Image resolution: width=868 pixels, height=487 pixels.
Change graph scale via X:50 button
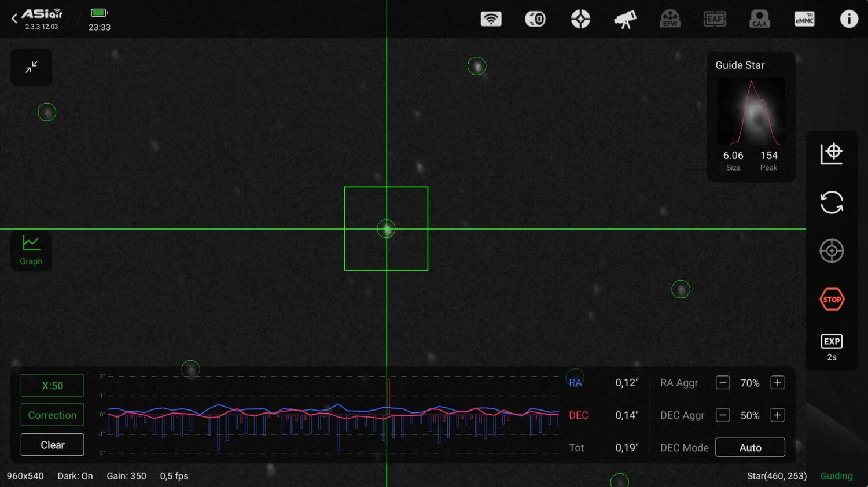point(53,386)
